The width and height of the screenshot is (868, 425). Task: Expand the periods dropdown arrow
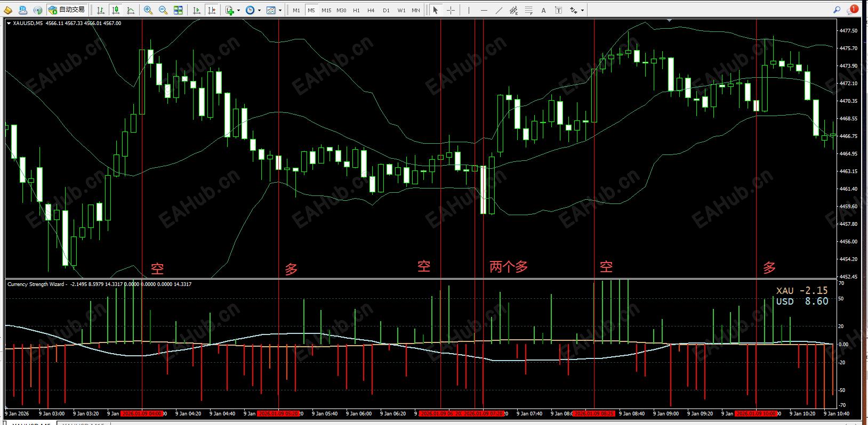[x=259, y=10]
